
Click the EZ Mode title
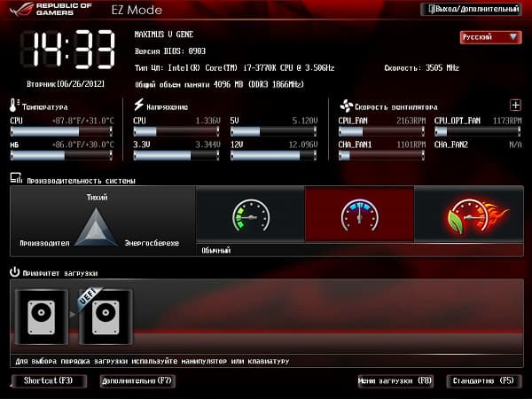tap(137, 10)
